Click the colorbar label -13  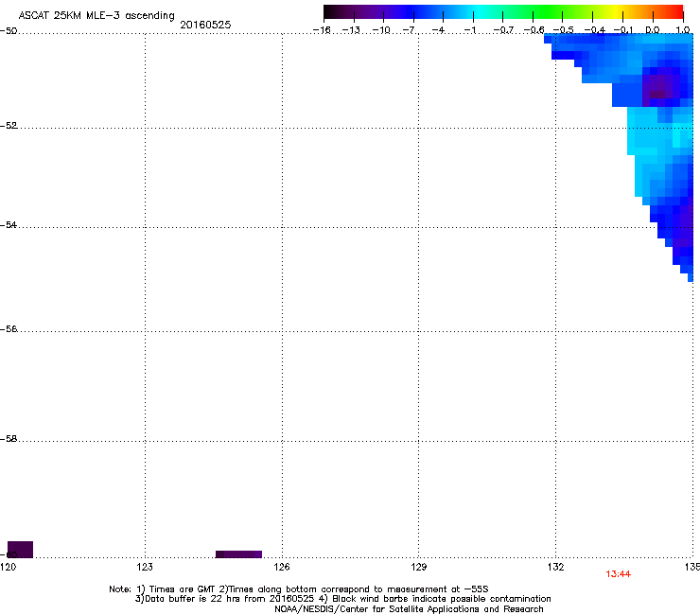[351, 30]
